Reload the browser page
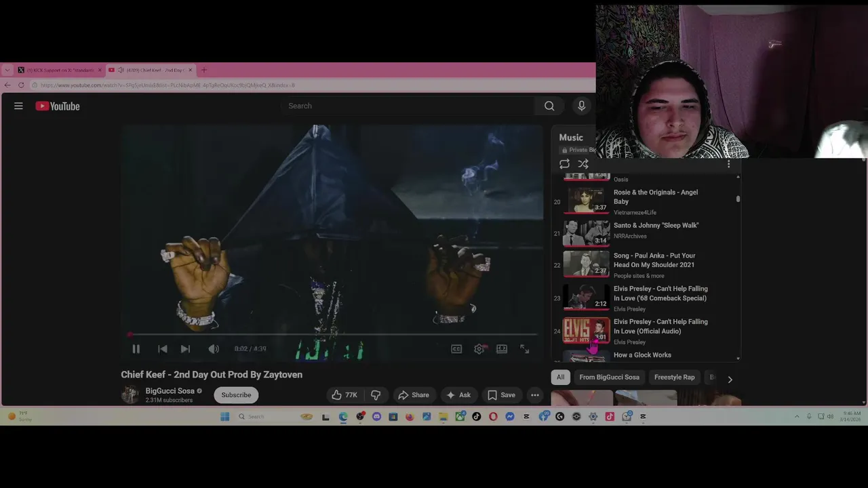This screenshot has height=488, width=868. point(22,85)
